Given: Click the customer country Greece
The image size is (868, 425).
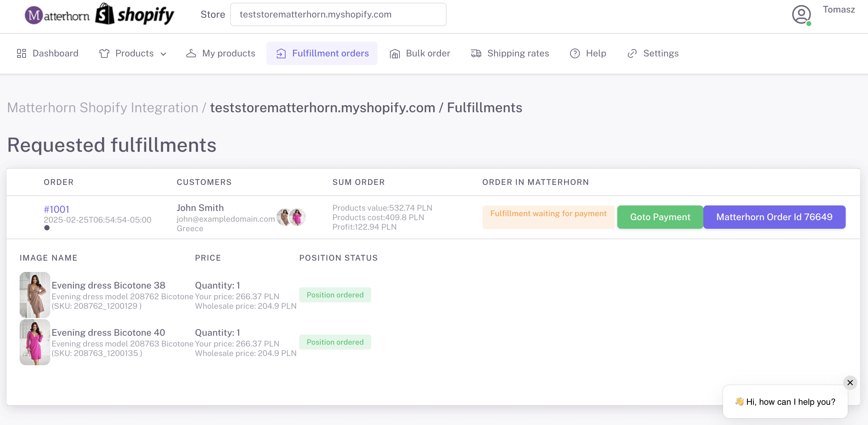Looking at the screenshot, I should pos(190,228).
